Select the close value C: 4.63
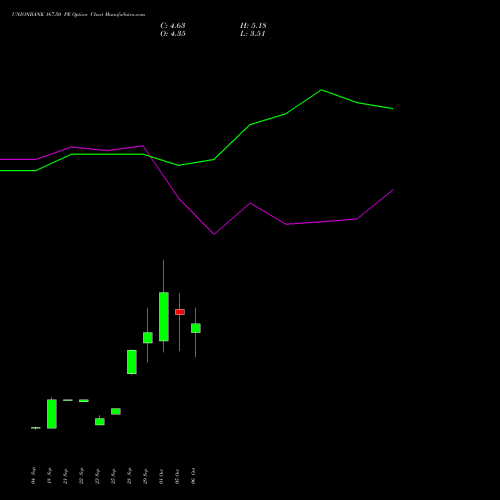Viewport: 500px width, 500px height. pos(173,26)
